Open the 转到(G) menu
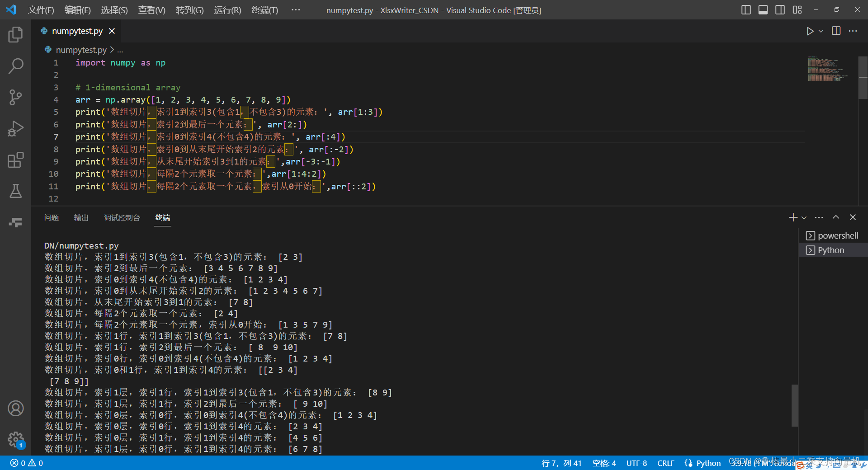Screen dimensions: 868x470 pyautogui.click(x=190, y=10)
